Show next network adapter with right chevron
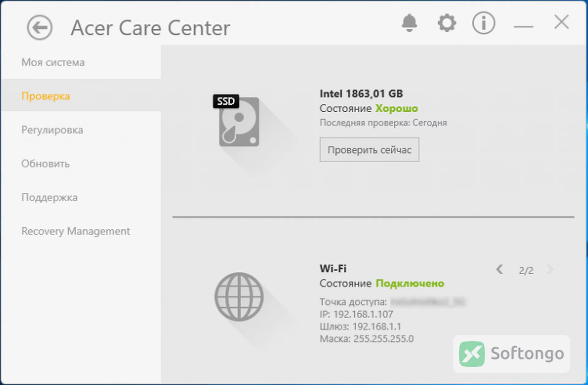The width and height of the screenshot is (588, 385). (x=550, y=269)
